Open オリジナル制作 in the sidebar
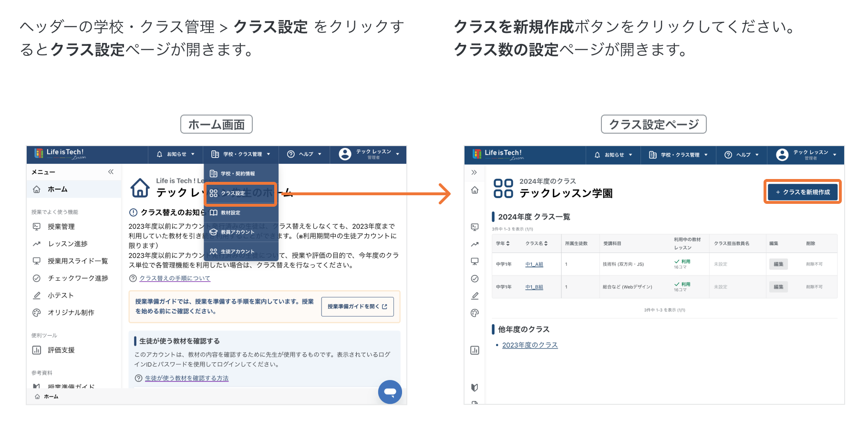 [71, 313]
